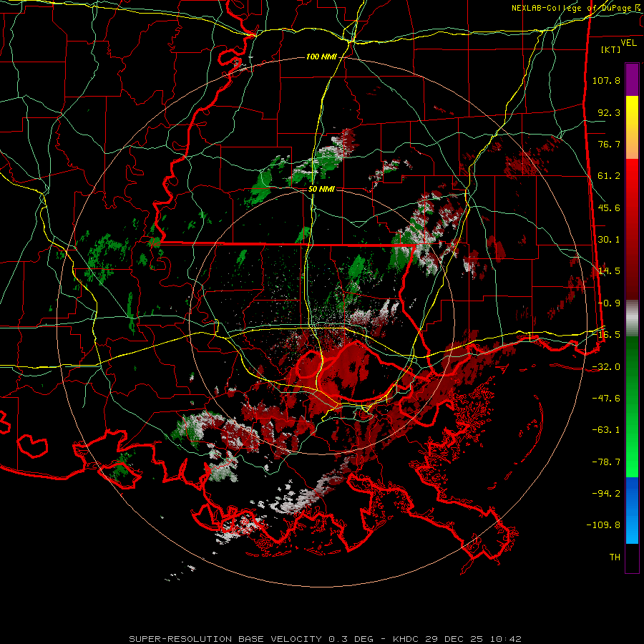This screenshot has width=644, height=644.
Task: Click the 30.1 value on velocity scale
Action: coord(609,240)
